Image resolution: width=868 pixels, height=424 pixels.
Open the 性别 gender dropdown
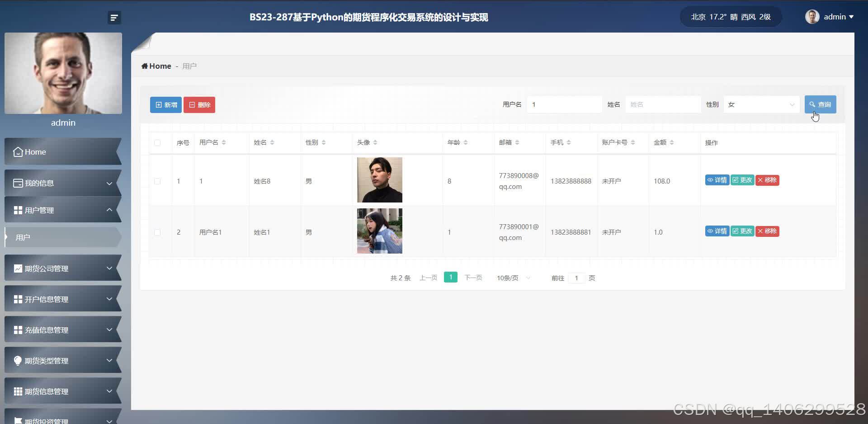(x=761, y=104)
